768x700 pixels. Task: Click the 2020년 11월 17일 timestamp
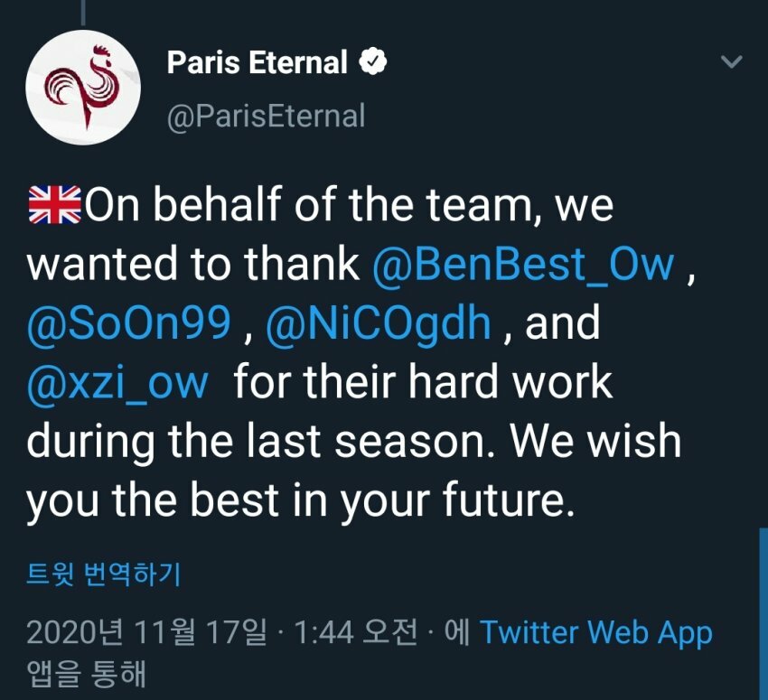click(x=147, y=632)
